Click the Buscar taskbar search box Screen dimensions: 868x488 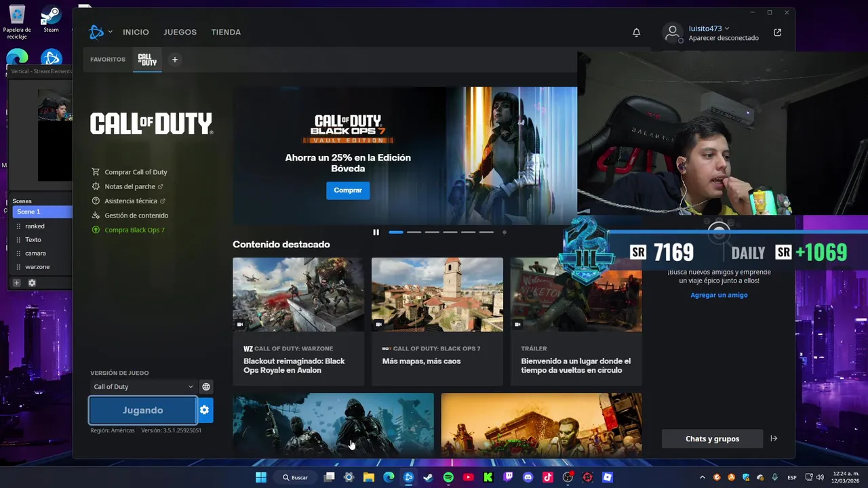point(296,477)
